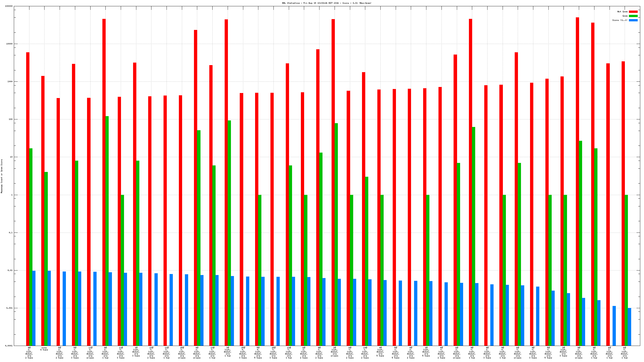The image size is (644, 362).
Task: Click the 'none 6 hops' x-axis label
Action: [44, 349]
